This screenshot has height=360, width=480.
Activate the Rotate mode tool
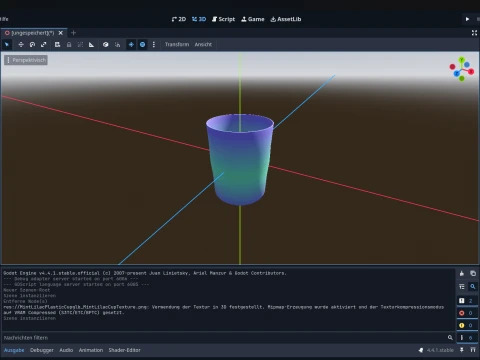(x=32, y=44)
